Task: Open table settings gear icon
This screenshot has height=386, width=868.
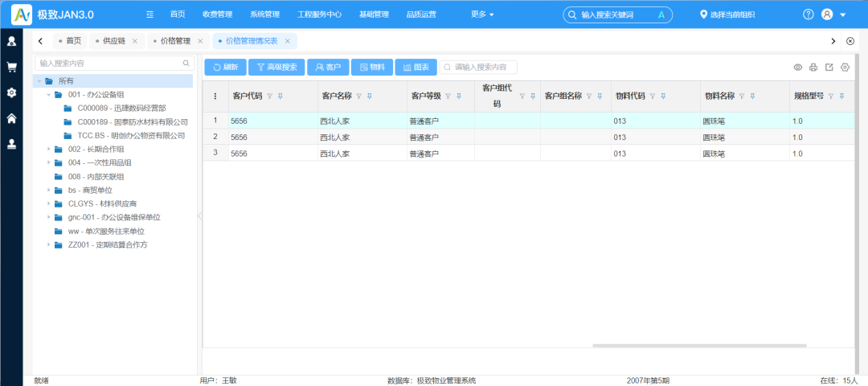Action: [x=845, y=68]
